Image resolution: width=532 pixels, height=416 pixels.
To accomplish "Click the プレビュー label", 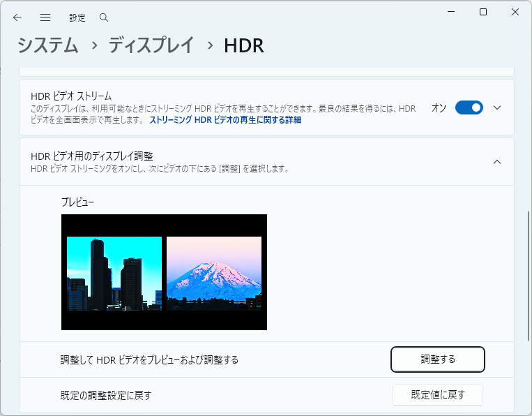I will (77, 202).
